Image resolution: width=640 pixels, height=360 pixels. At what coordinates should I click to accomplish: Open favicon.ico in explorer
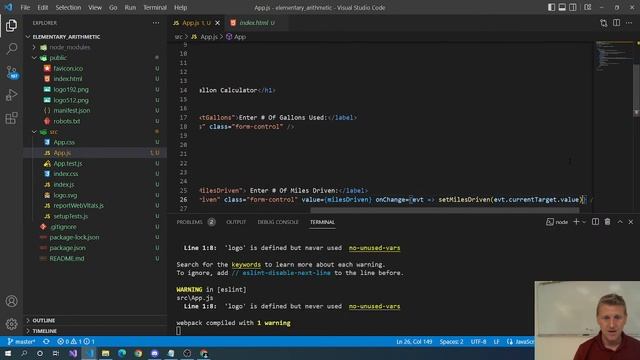pyautogui.click(x=68, y=69)
